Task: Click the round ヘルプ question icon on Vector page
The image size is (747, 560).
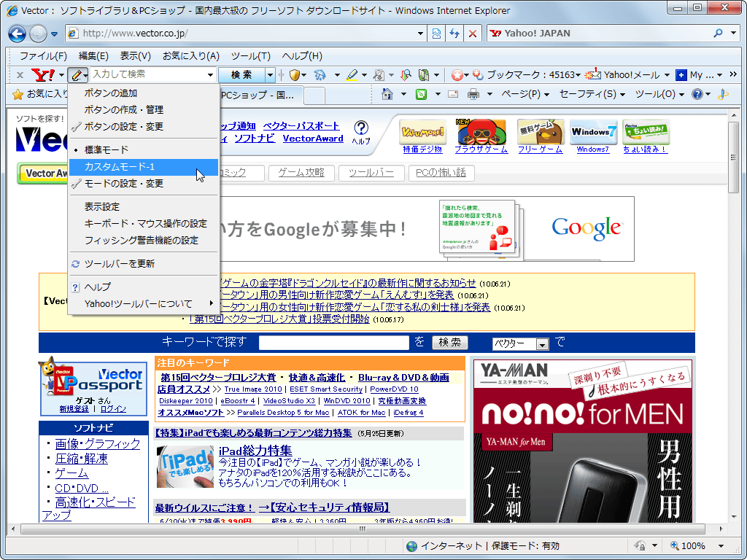Action: 361,128
